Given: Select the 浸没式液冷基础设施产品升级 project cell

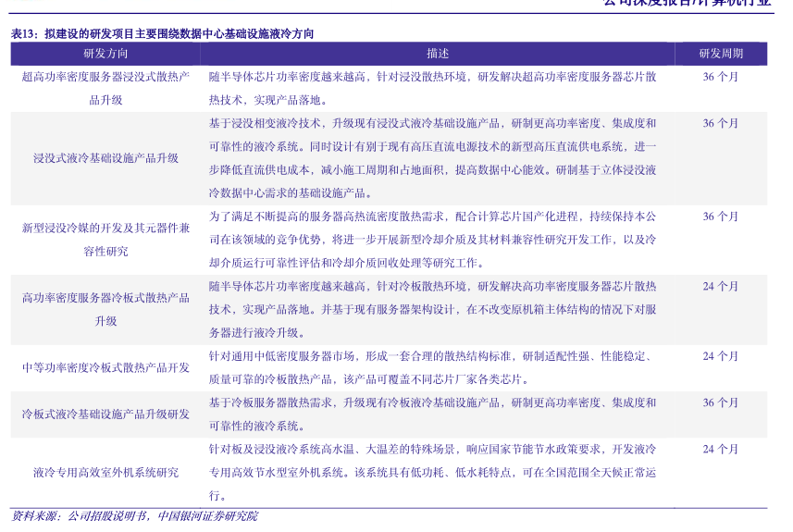Looking at the screenshot, I should 105,158.
